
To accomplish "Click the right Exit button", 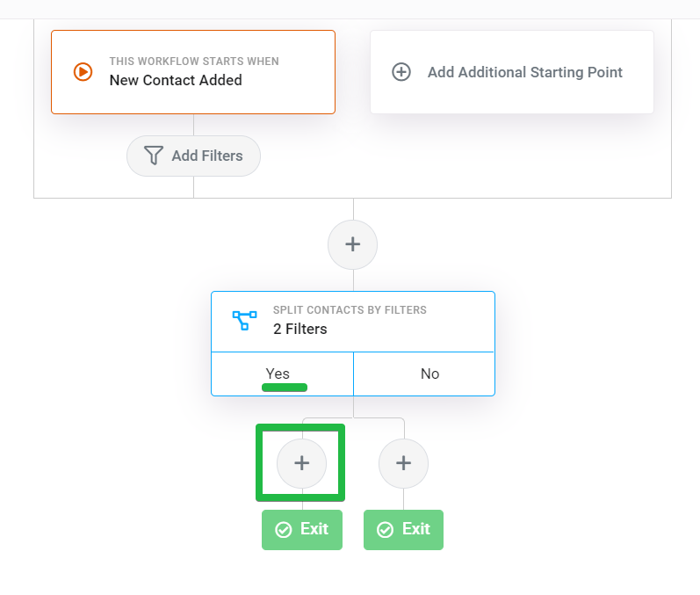I will (x=403, y=530).
